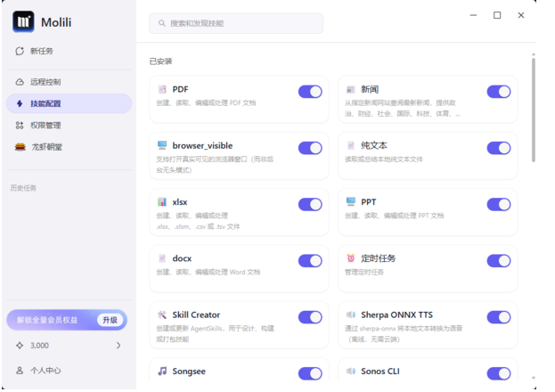This screenshot has height=392, width=555.
Task: Click the Molili logo icon
Action: (23, 21)
